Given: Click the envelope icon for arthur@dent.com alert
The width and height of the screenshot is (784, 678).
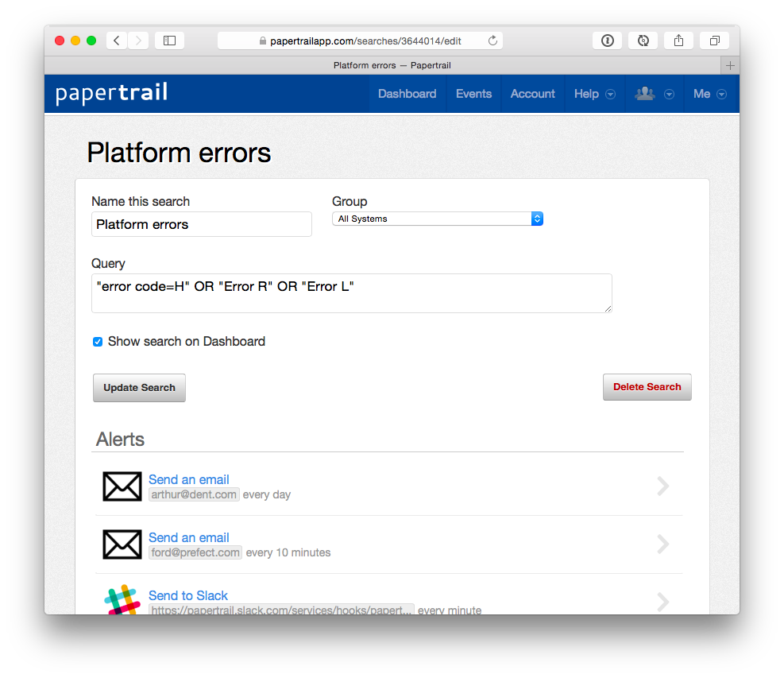Looking at the screenshot, I should coord(122,486).
